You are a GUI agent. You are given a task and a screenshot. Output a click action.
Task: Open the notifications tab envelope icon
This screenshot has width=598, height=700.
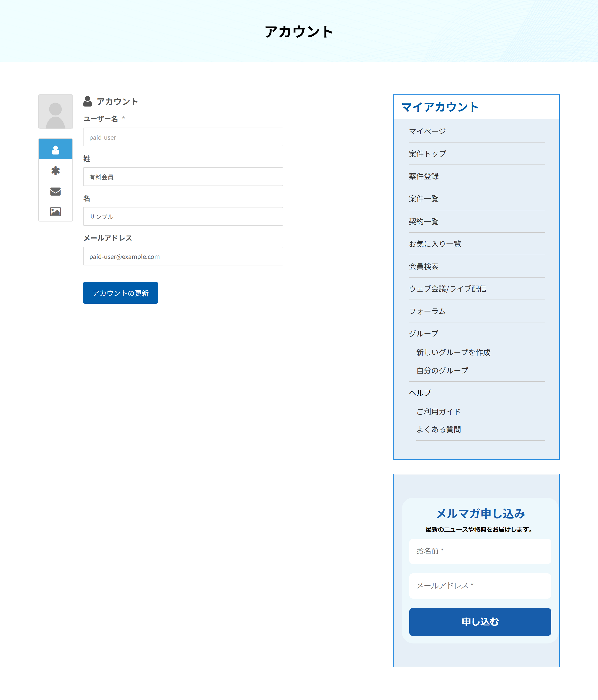coord(55,192)
